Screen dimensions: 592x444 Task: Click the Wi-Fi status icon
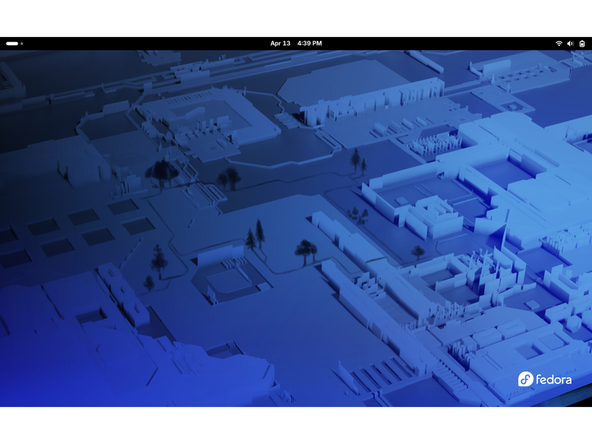click(559, 43)
